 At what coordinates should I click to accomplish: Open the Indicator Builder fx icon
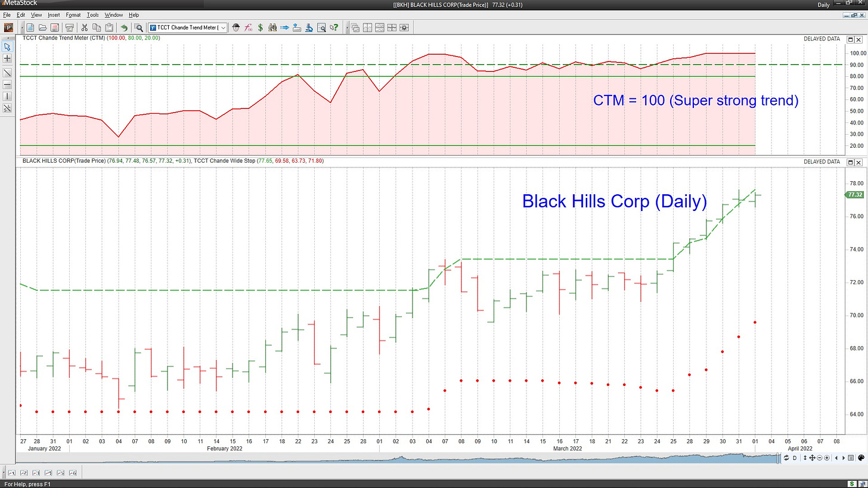248,27
